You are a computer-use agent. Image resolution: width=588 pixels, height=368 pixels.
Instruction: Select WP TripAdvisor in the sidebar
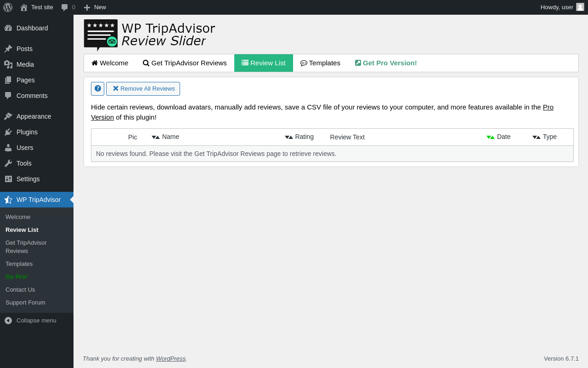tap(39, 200)
